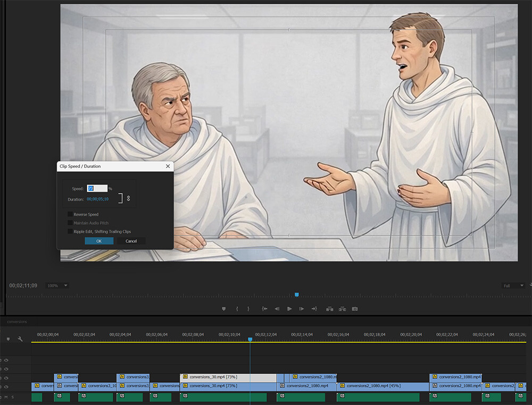Click the conversions sequence tab in timeline
This screenshot has width=532, height=405.
tap(17, 322)
